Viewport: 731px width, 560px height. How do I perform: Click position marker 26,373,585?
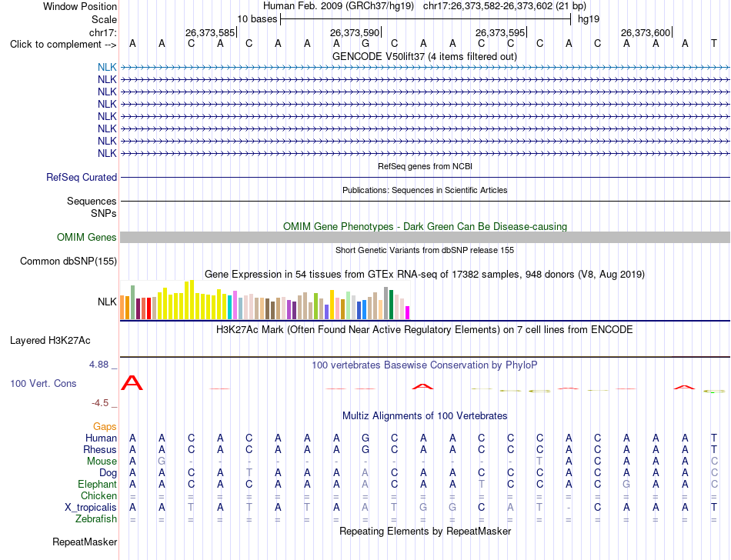210,32
